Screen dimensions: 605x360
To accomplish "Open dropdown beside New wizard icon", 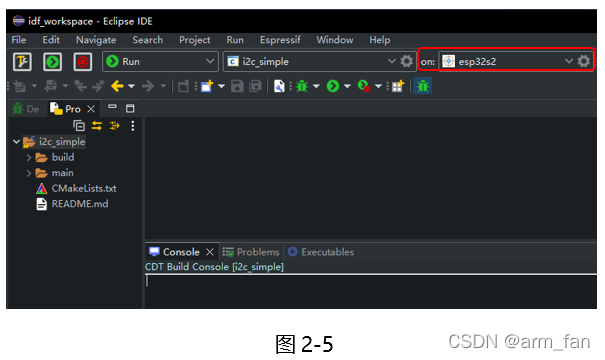I will click(x=221, y=86).
